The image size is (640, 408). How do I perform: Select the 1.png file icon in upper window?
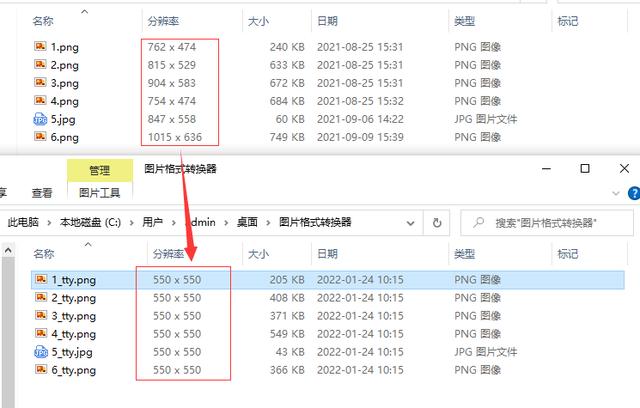40,46
